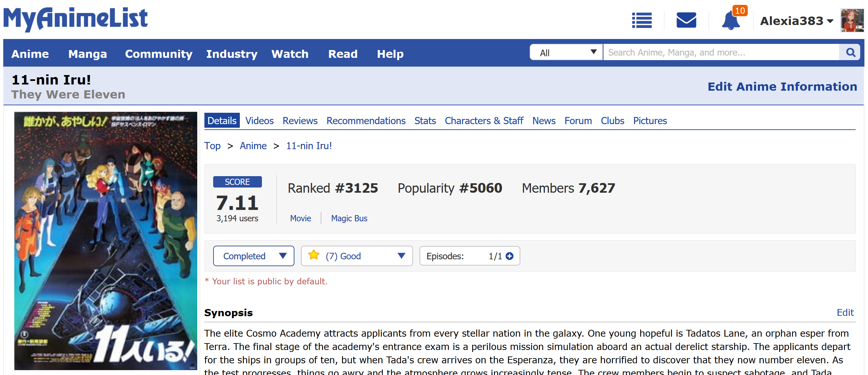Switch to the Videos tab
This screenshot has height=375, width=868.
(259, 121)
